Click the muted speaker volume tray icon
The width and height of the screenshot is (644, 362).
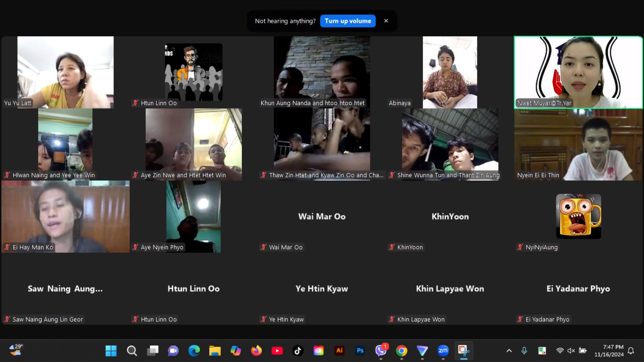571,351
